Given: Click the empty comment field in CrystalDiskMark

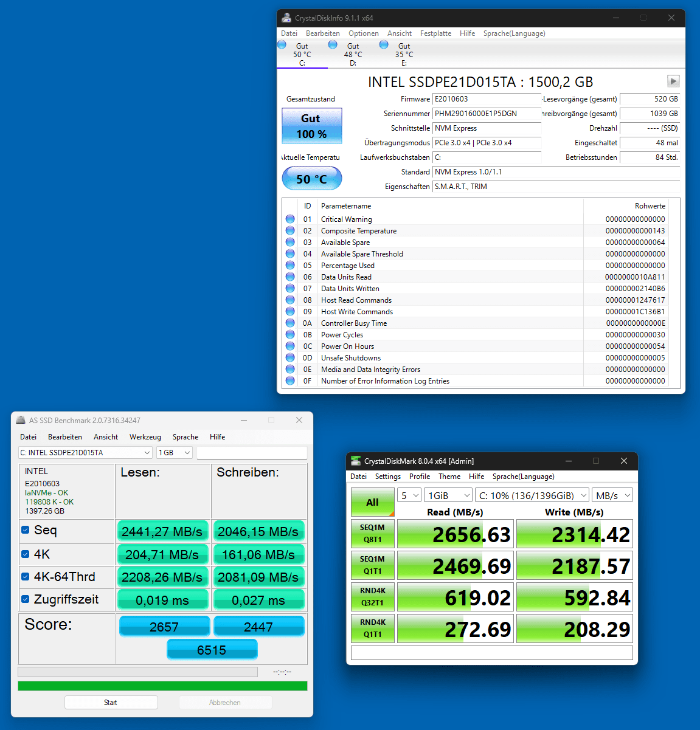Looking at the screenshot, I should [491, 653].
